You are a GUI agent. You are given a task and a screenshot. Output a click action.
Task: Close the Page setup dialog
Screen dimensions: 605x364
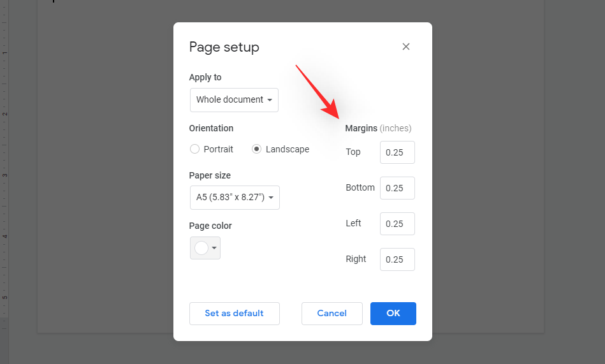[406, 47]
